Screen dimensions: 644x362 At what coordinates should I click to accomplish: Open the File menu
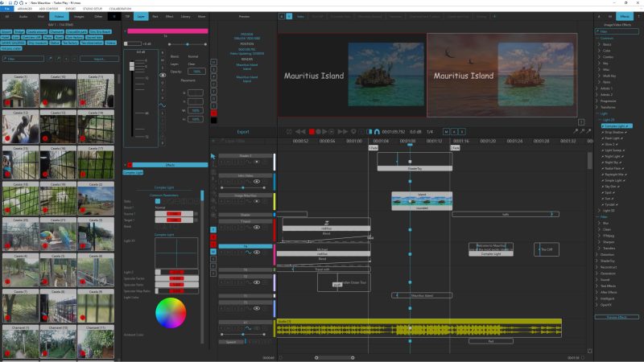pos(7,9)
